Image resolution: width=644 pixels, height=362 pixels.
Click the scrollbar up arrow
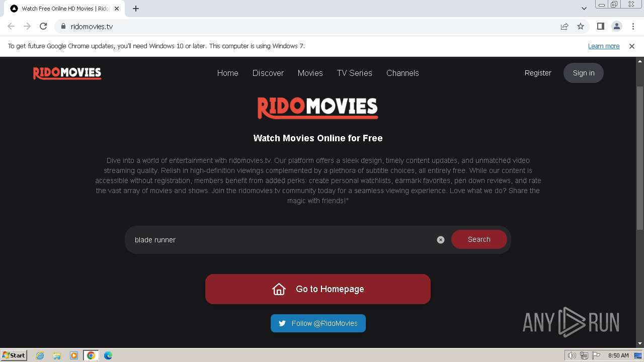640,61
